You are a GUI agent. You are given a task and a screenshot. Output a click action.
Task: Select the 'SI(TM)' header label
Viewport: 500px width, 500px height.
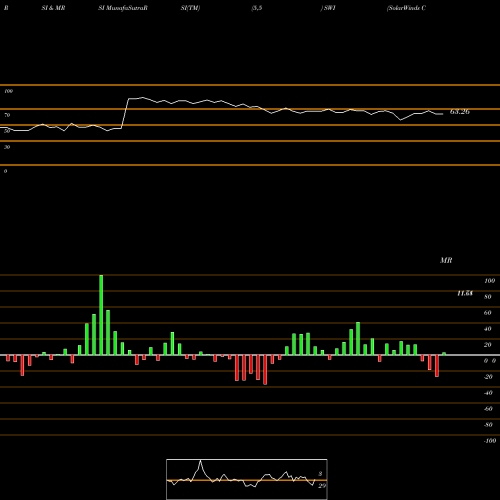tap(190, 8)
